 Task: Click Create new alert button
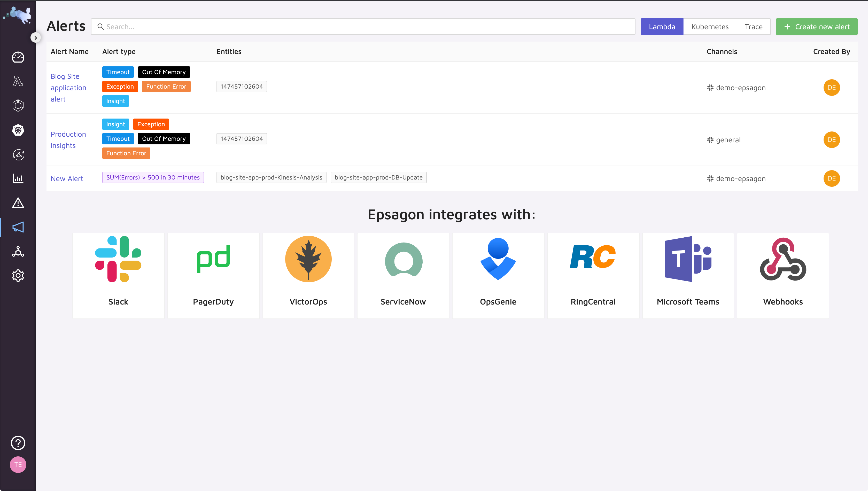(x=816, y=27)
